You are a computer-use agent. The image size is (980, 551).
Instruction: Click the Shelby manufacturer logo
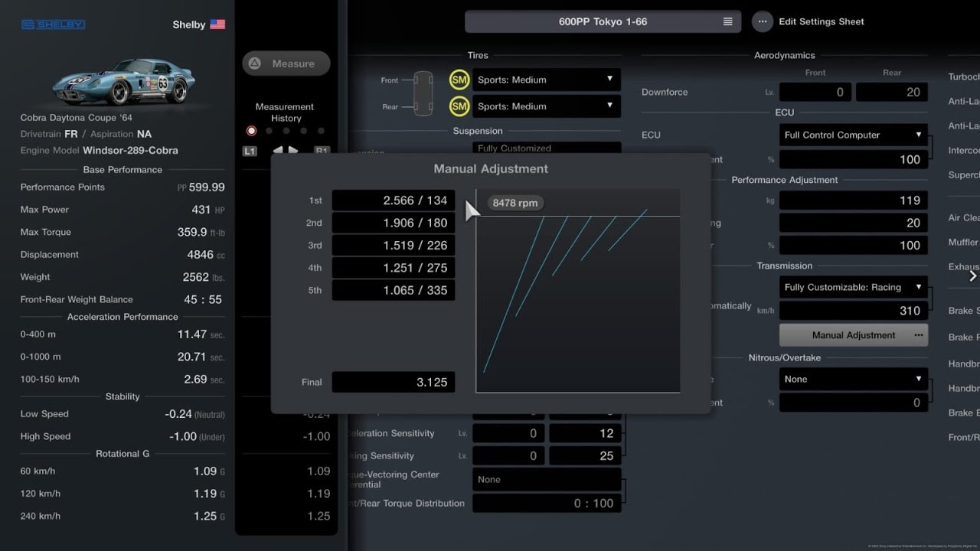click(53, 25)
